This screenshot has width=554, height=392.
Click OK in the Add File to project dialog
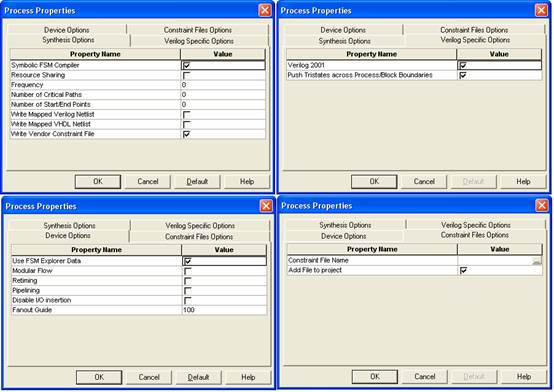[375, 376]
